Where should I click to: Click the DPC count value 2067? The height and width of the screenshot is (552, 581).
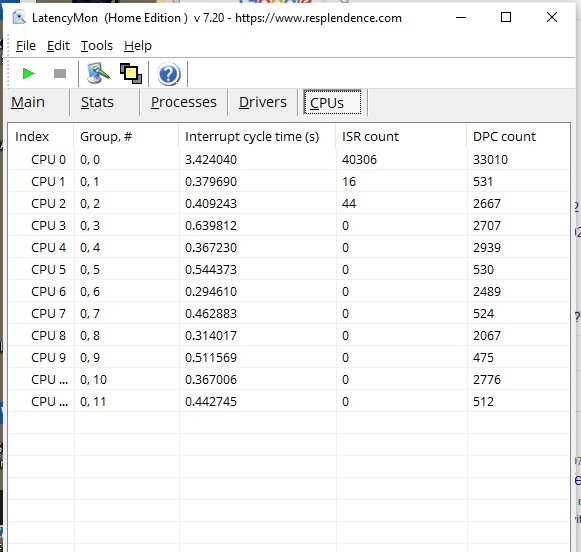(x=487, y=336)
